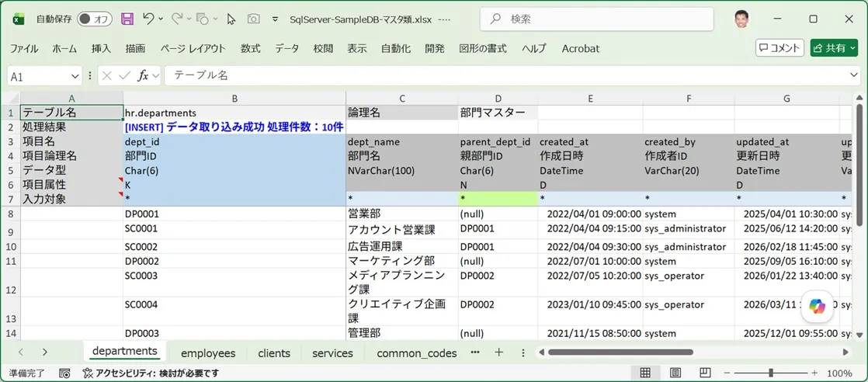Open the ヘルプ ribbon tab
Image resolution: width=868 pixels, height=382 pixels.
[x=534, y=49]
